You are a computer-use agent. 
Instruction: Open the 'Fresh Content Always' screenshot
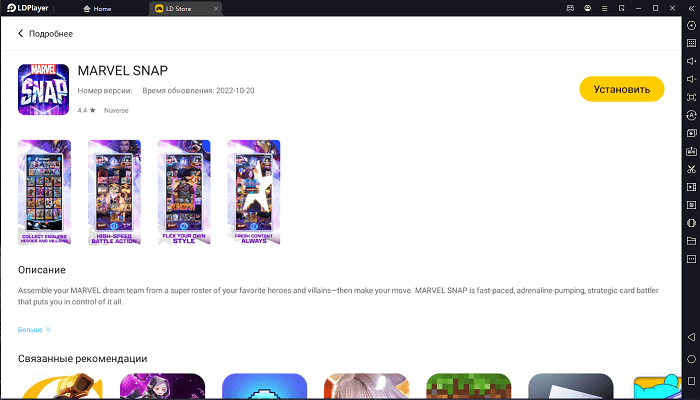pos(254,192)
